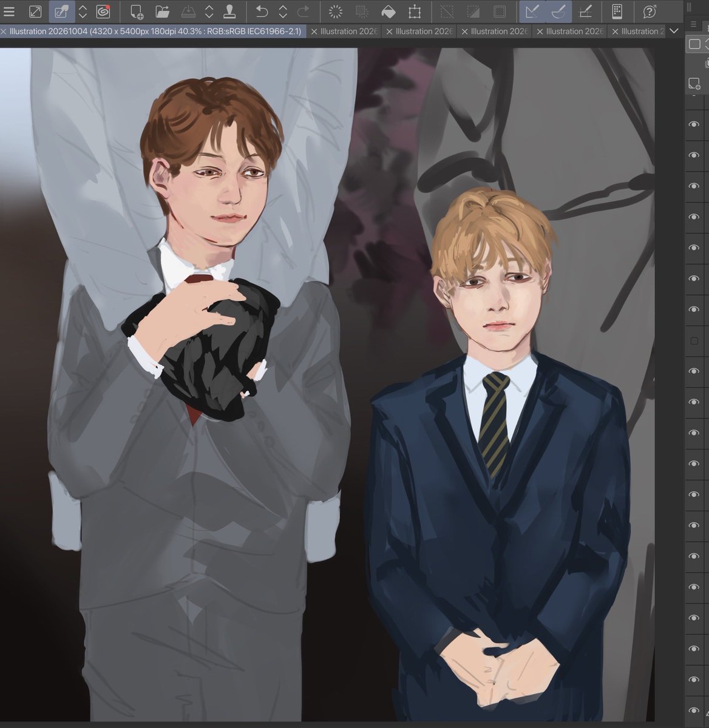
Task: Click the Deselect command icon
Action: [x=447, y=12]
